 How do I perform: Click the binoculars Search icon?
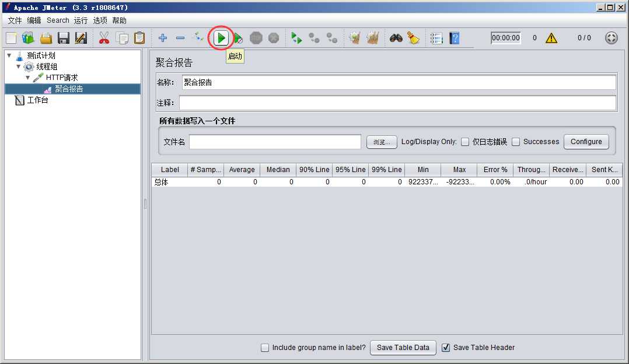pyautogui.click(x=396, y=38)
